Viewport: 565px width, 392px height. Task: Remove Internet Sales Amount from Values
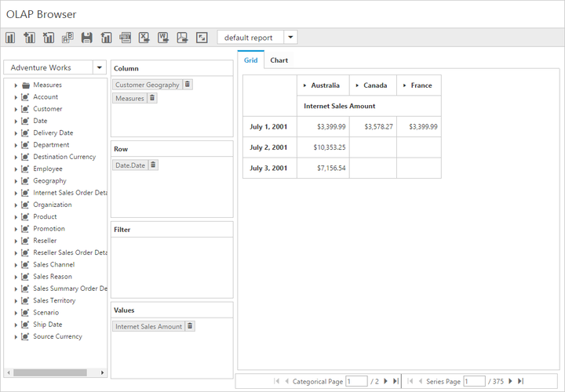[190, 326]
